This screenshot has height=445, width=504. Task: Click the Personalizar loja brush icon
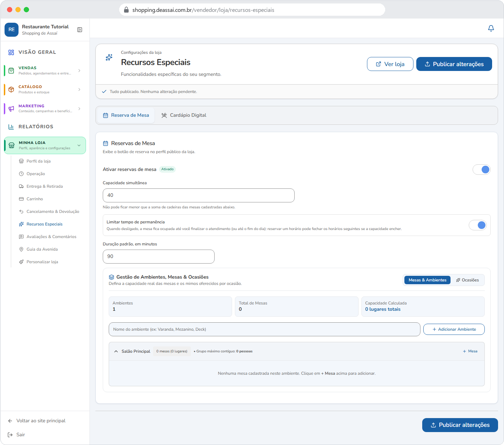click(x=21, y=262)
